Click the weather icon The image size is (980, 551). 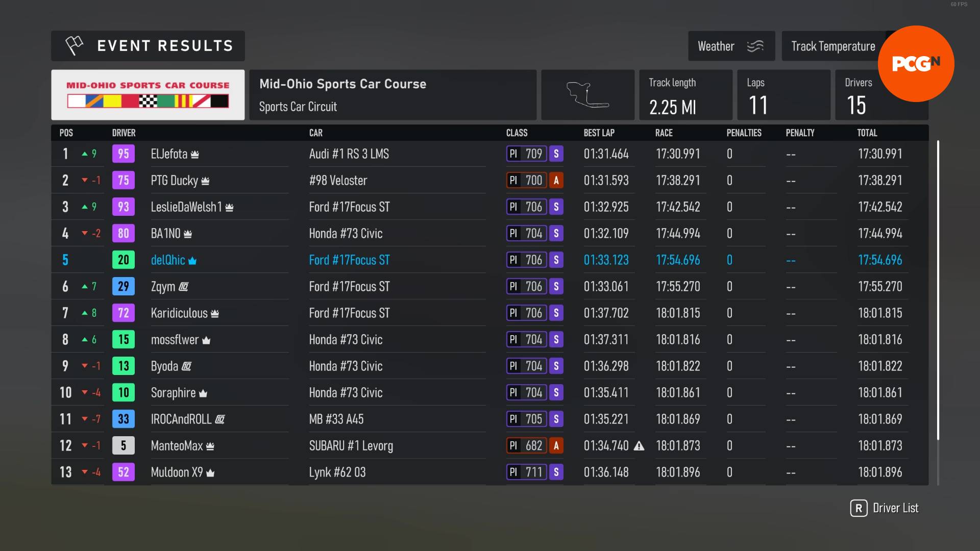point(755,45)
